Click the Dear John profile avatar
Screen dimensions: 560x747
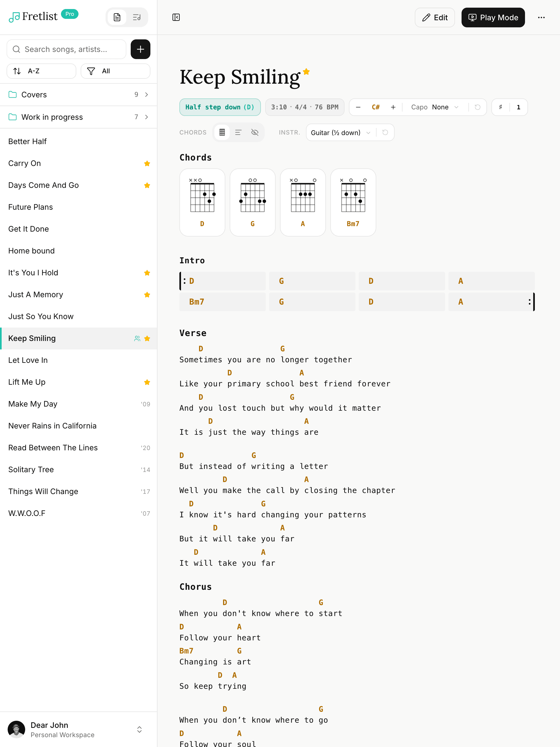click(16, 730)
